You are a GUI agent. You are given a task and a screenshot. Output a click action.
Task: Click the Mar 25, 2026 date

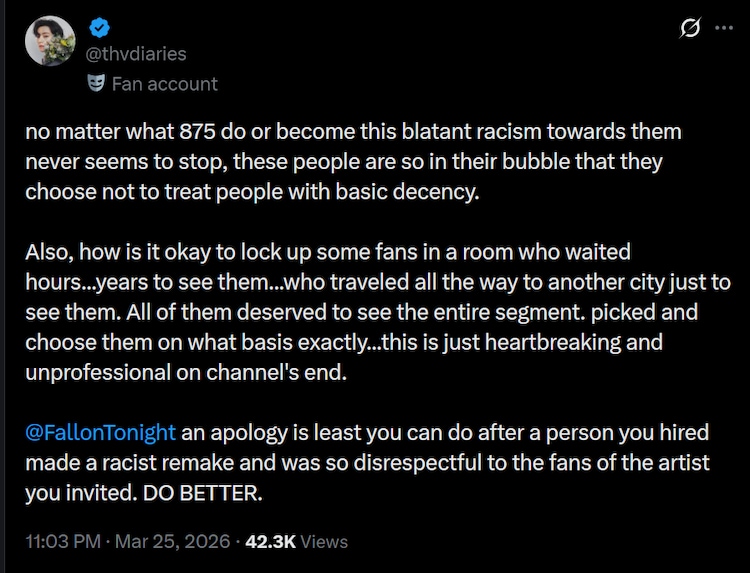point(172,541)
